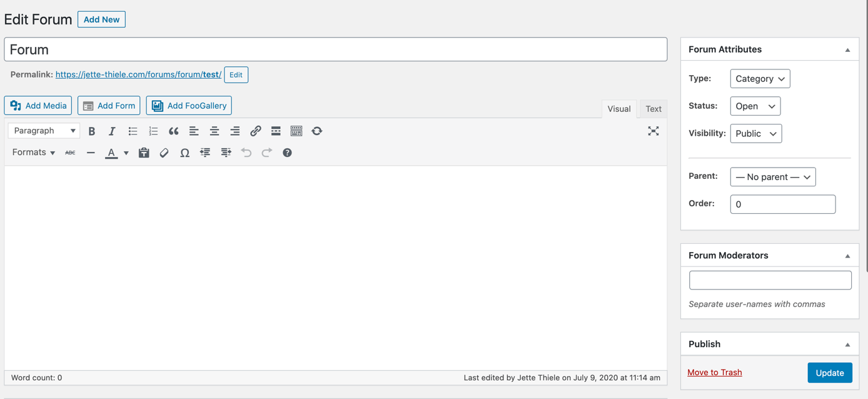
Task: Insert a horizontal line
Action: coord(91,153)
